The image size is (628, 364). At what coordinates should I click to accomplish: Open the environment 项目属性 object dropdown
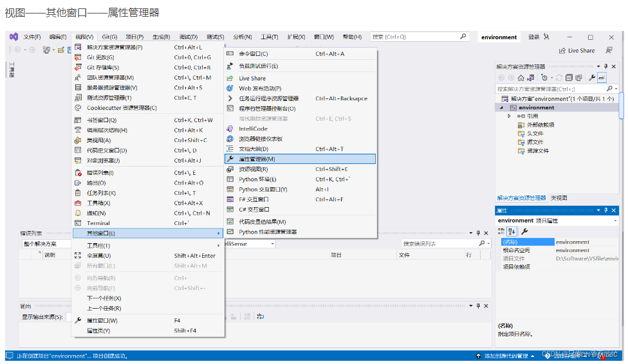(x=615, y=221)
